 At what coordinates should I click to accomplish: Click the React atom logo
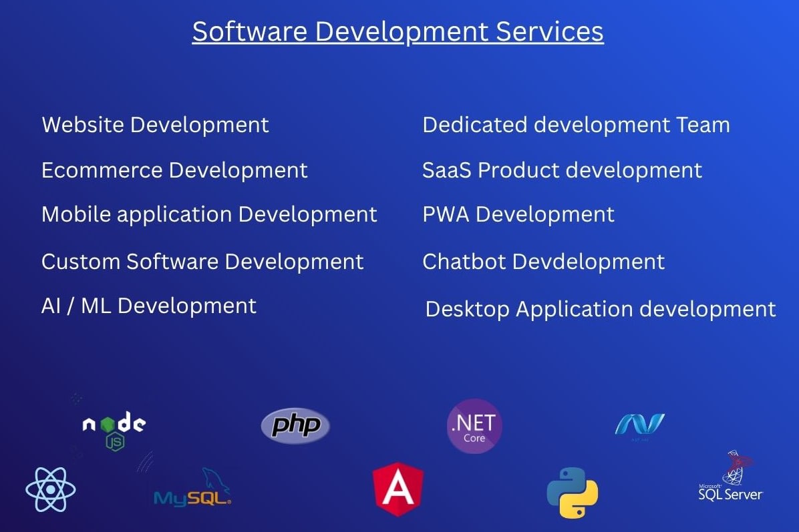[51, 489]
